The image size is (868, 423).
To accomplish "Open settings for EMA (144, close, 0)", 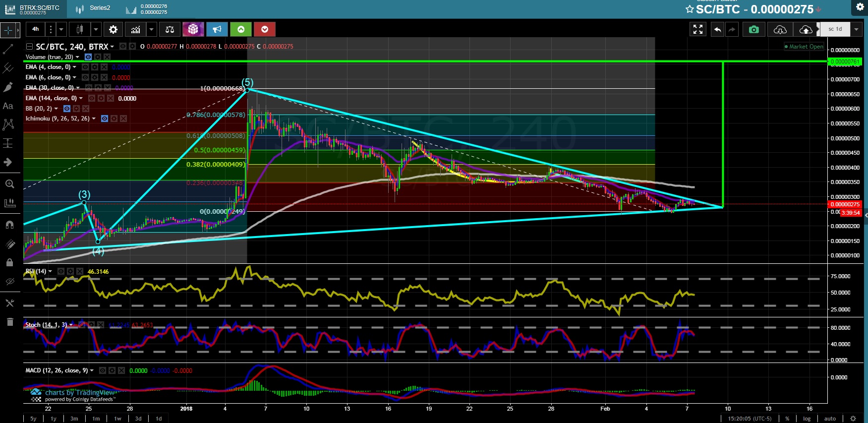I will coord(101,98).
